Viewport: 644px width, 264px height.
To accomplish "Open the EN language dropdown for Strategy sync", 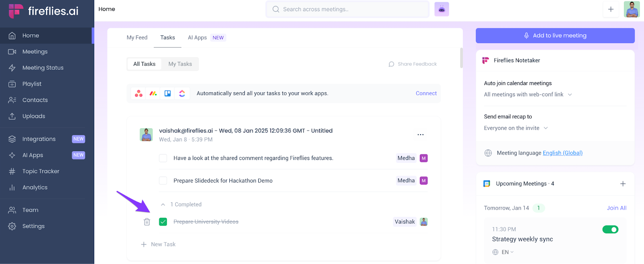I will click(503, 252).
